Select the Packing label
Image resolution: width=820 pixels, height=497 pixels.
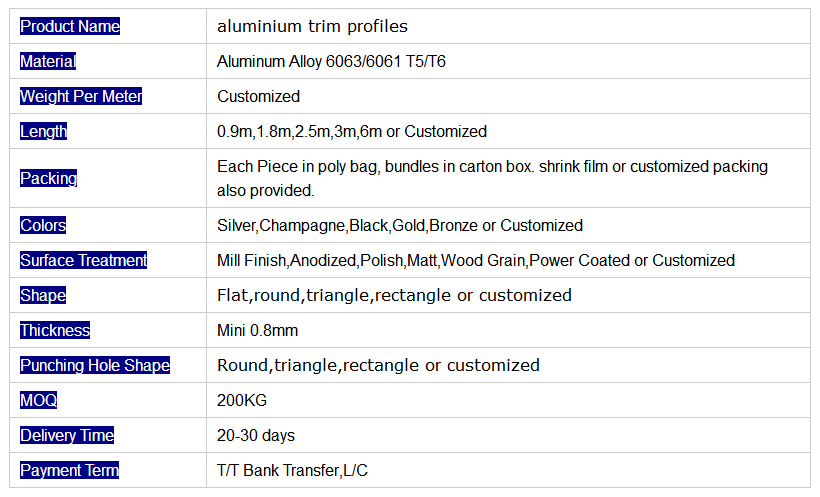[x=48, y=178]
